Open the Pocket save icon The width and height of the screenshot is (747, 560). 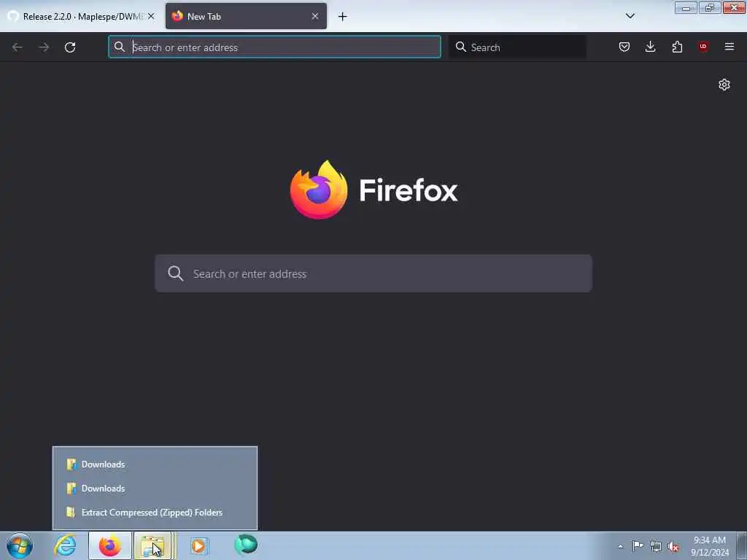pos(624,47)
